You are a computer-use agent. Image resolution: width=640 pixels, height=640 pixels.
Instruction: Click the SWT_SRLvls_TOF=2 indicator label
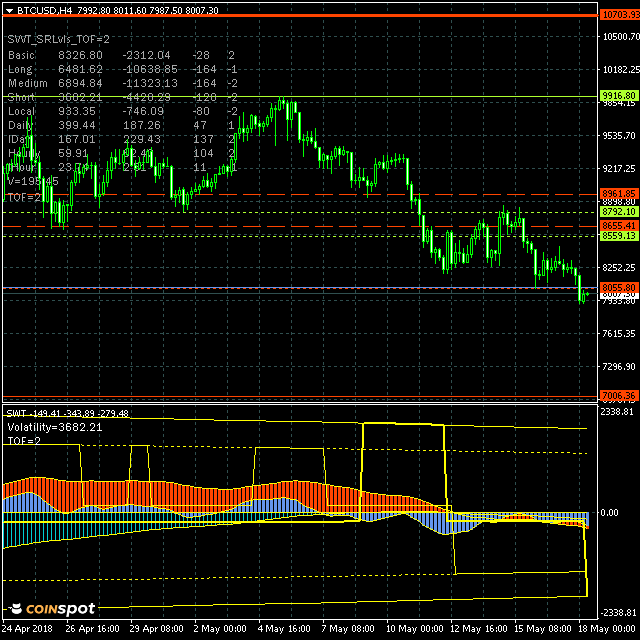tap(57, 37)
